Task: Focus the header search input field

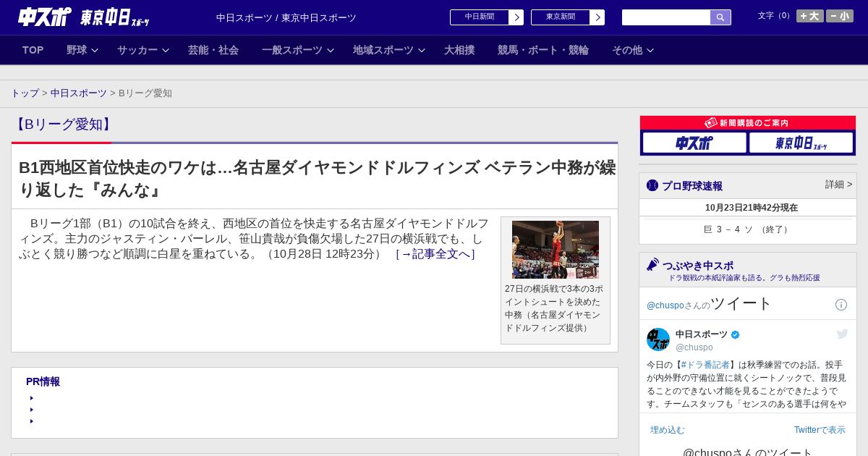Action: click(x=666, y=17)
